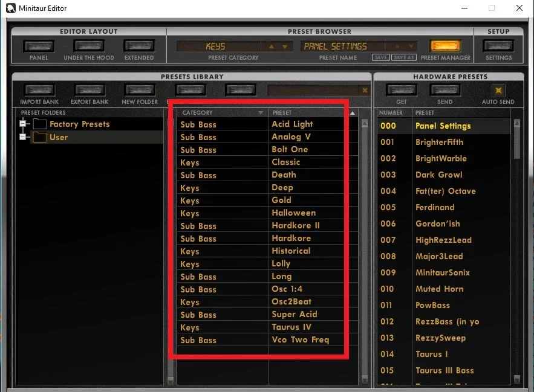Click the up-triangle sort indicator beside Preset
The width and height of the screenshot is (534, 392).
tap(353, 112)
